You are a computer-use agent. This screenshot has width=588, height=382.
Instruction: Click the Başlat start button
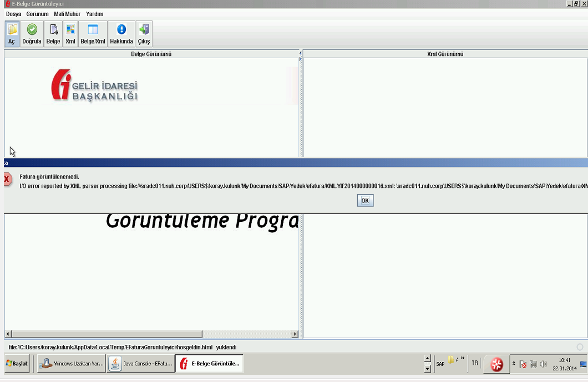[17, 364]
